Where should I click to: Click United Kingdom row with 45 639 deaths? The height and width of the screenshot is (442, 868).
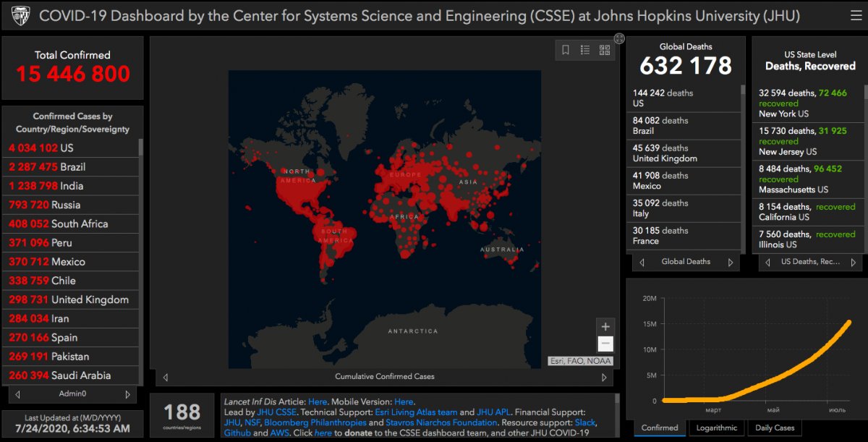click(x=684, y=153)
